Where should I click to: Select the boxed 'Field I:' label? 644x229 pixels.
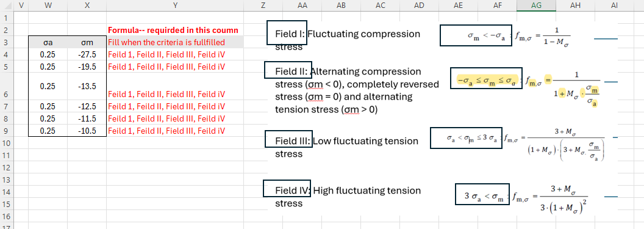[286, 32]
